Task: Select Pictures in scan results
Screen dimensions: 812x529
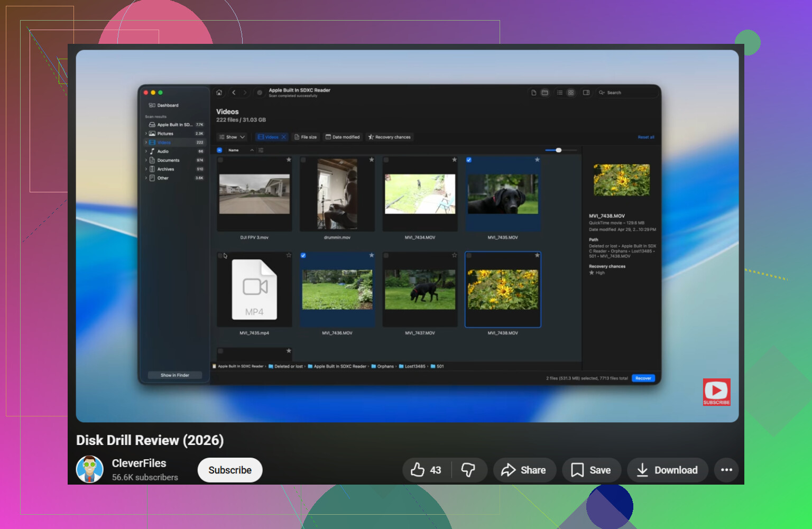Action: 174,134
